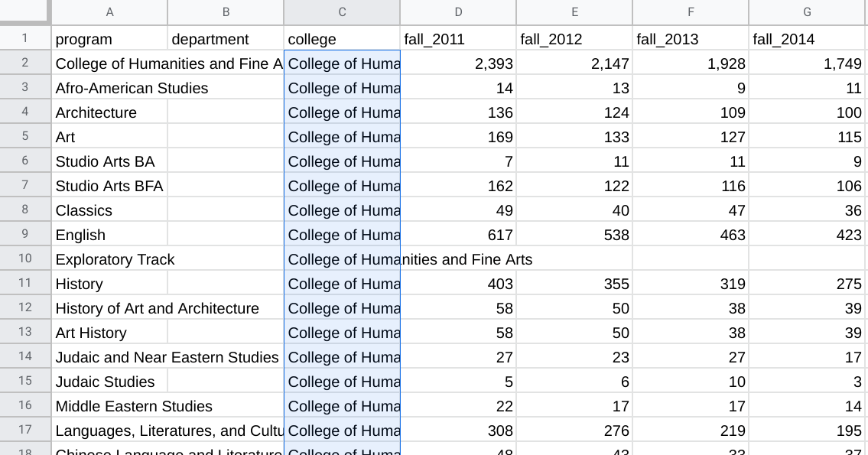This screenshot has height=455, width=868.
Task: Select the 'Studio Arts BFA' cell
Action: 109,186
